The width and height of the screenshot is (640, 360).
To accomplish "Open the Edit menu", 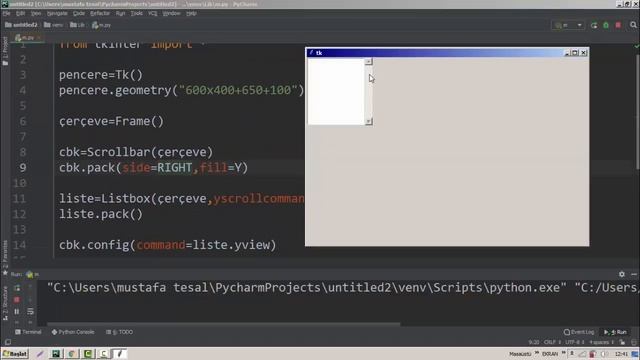I will [x=20, y=13].
